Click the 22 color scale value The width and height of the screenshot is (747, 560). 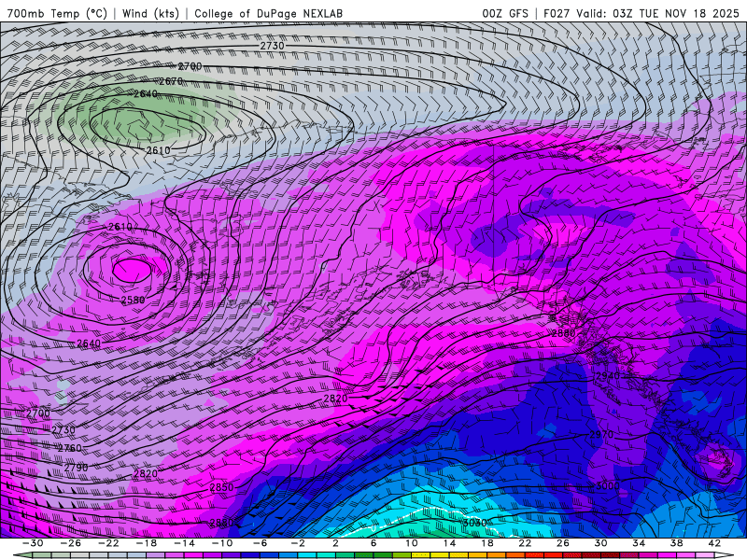click(x=525, y=543)
